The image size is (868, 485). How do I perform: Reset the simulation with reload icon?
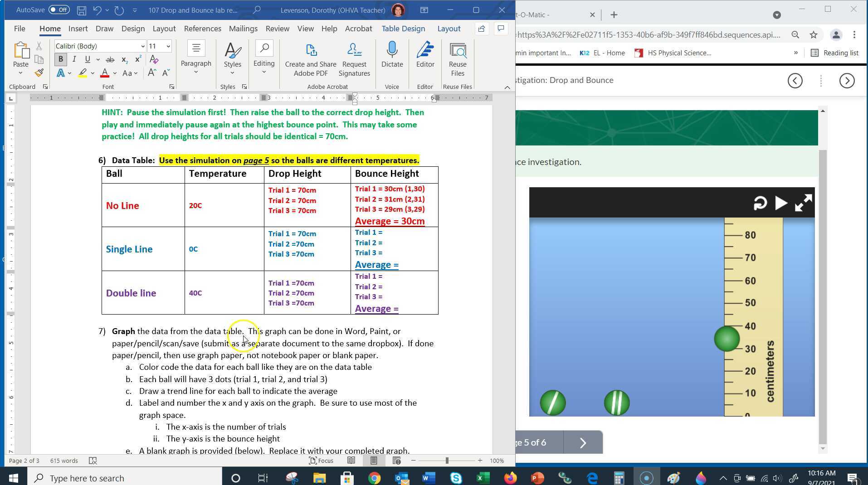coord(760,203)
